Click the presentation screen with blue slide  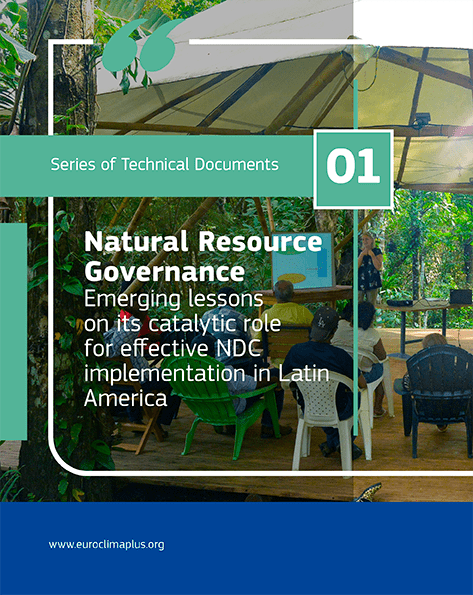[303, 260]
